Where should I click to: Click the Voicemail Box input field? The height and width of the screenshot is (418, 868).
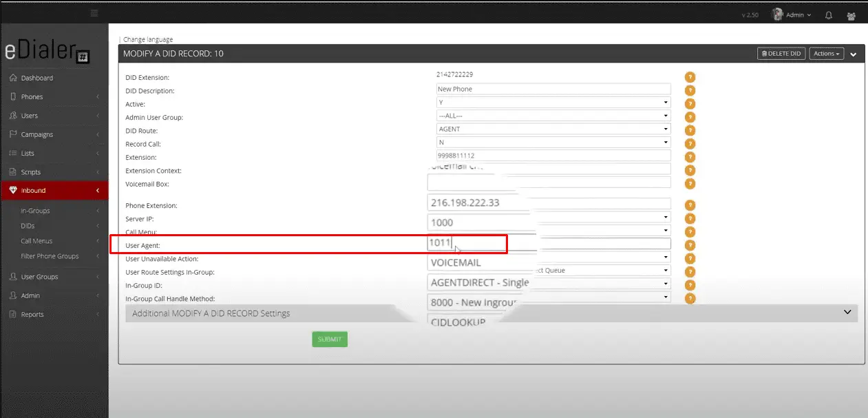click(549, 182)
